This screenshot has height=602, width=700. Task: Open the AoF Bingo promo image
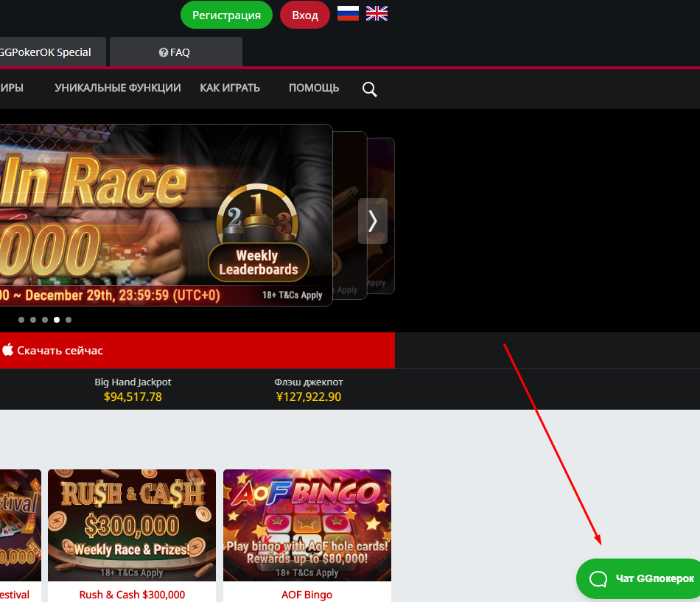coord(307,525)
